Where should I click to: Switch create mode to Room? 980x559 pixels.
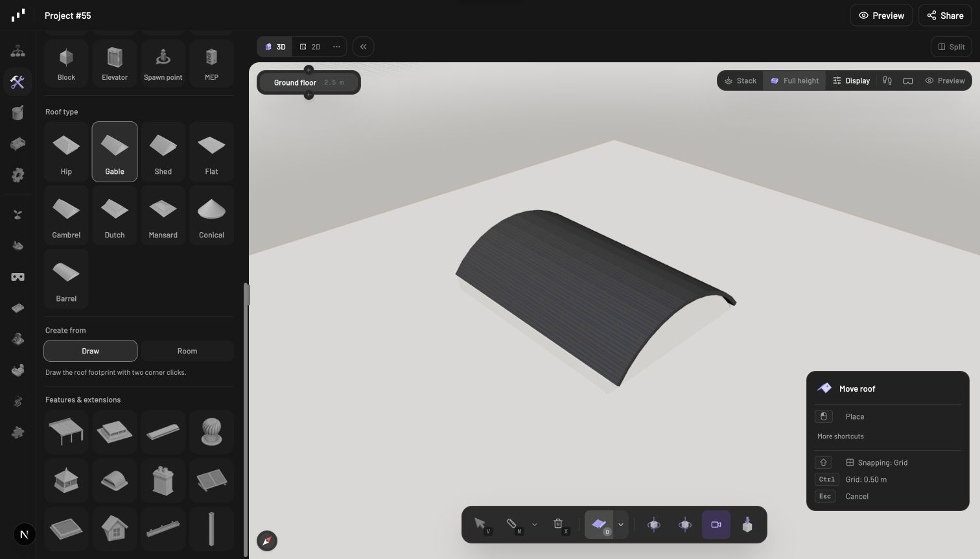[187, 351]
